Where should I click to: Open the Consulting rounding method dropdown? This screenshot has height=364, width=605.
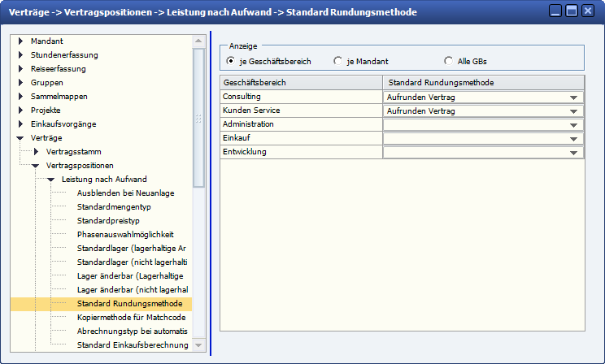tap(574, 97)
